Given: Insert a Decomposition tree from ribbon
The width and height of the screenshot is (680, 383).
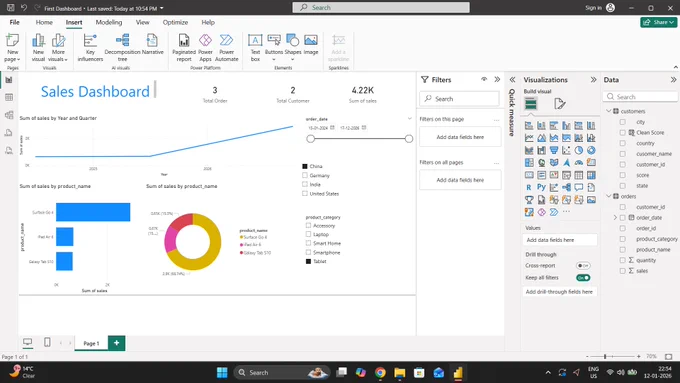Looking at the screenshot, I should tap(122, 48).
